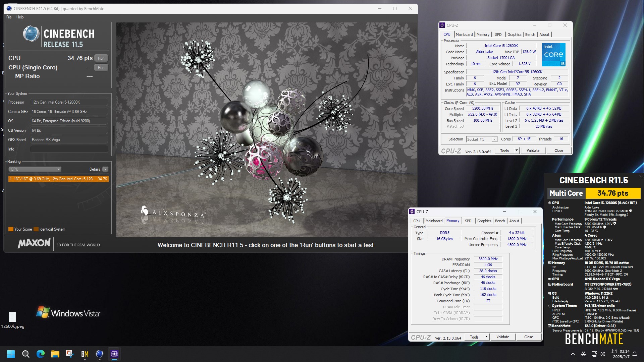Open SPD tab in upper CPU-Z window

498,35
